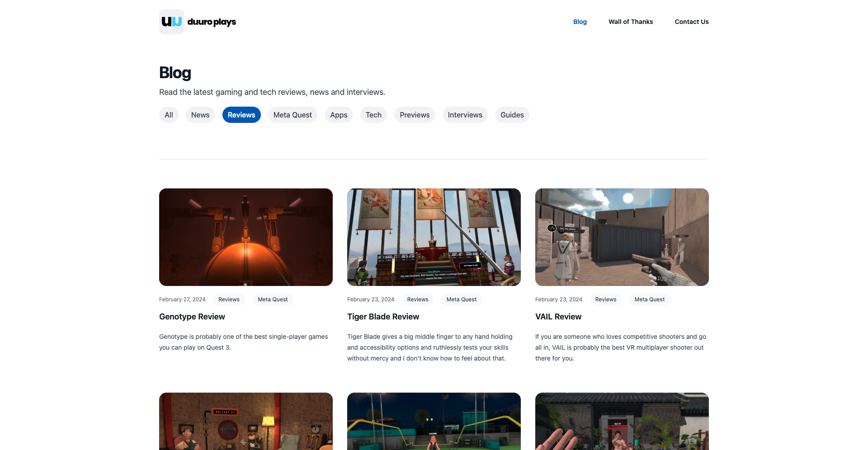Show Previews posts
The image size is (868, 450).
415,115
